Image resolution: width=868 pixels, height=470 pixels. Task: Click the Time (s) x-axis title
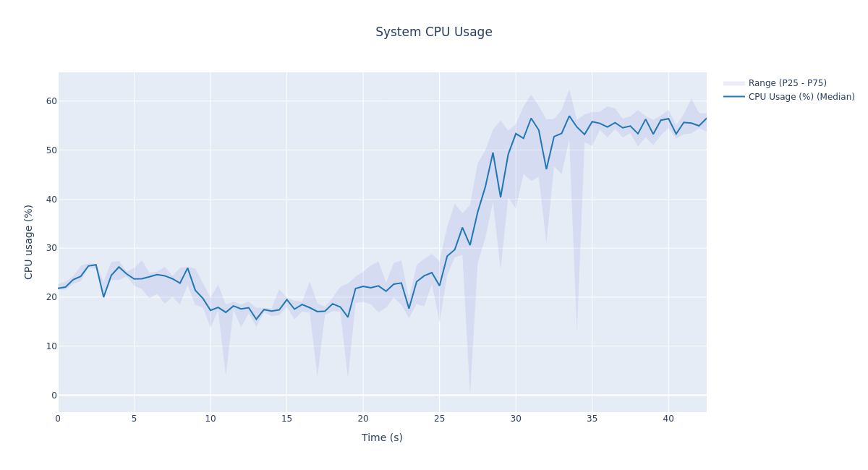coord(382,437)
